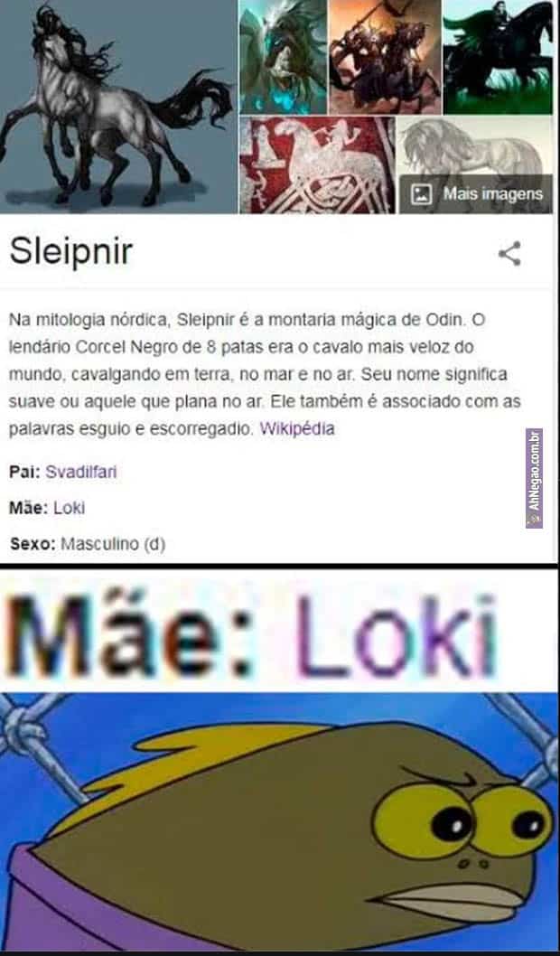This screenshot has height=956, width=560.
Task: Follow the small Loki mother link
Action: (69, 508)
